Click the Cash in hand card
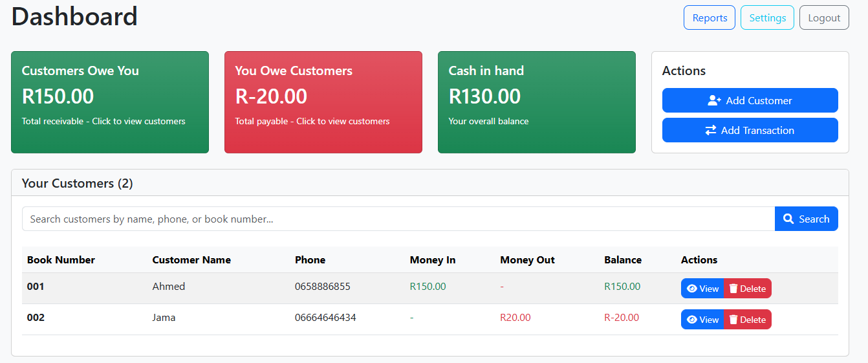This screenshot has height=363, width=868. tap(537, 102)
